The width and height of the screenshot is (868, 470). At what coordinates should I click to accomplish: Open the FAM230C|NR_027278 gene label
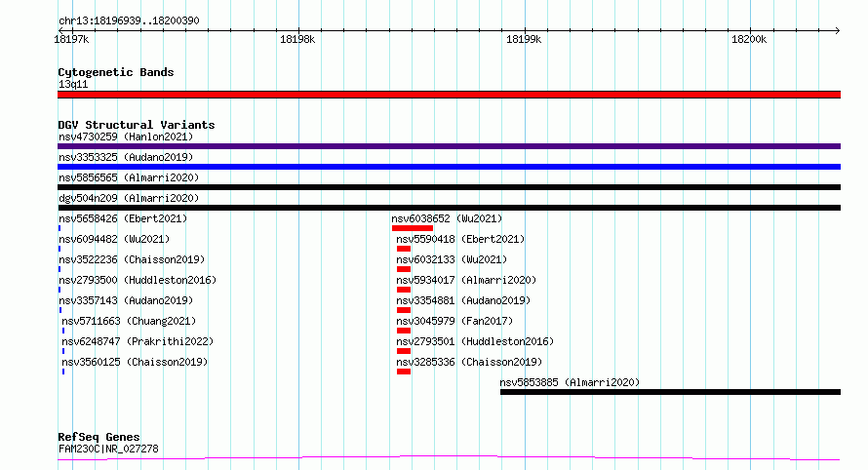(108, 449)
